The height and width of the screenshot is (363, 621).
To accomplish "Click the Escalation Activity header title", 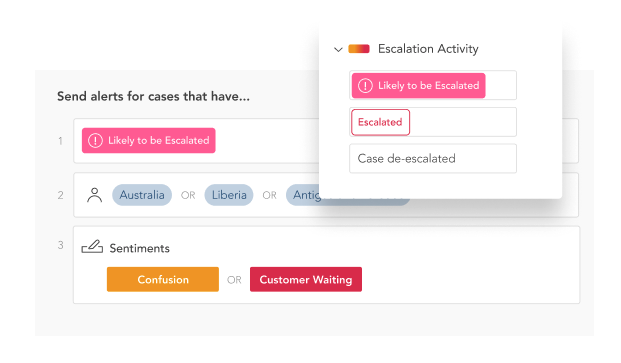I will click(x=428, y=49).
